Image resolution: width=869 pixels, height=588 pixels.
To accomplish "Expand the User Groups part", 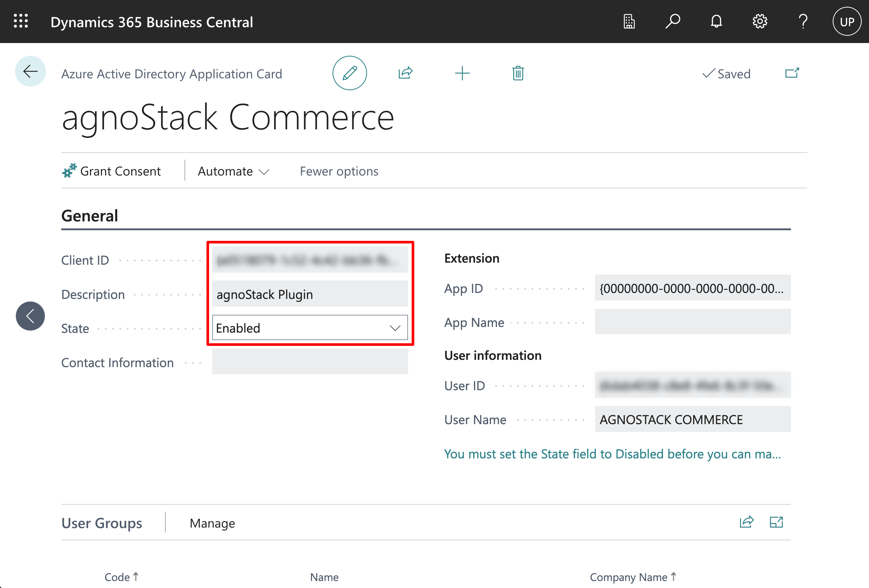I will click(x=776, y=522).
